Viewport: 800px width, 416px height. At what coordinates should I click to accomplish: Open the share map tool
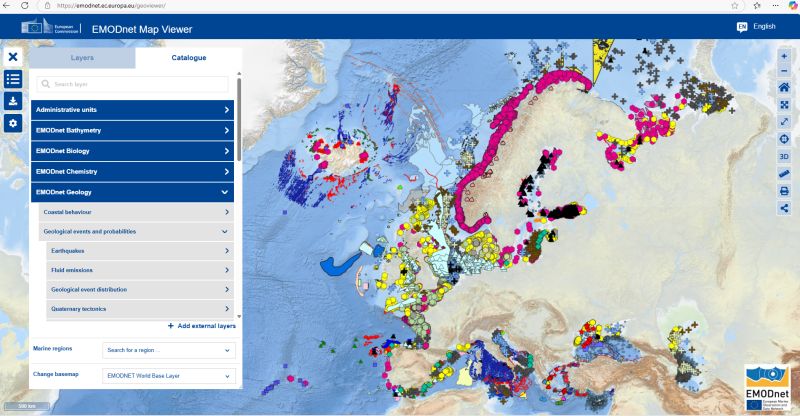(784, 207)
